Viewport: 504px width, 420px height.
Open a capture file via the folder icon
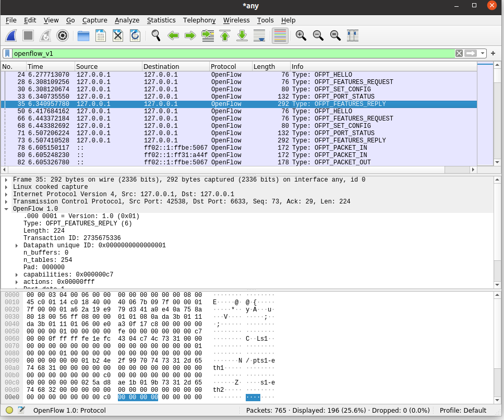coord(83,35)
